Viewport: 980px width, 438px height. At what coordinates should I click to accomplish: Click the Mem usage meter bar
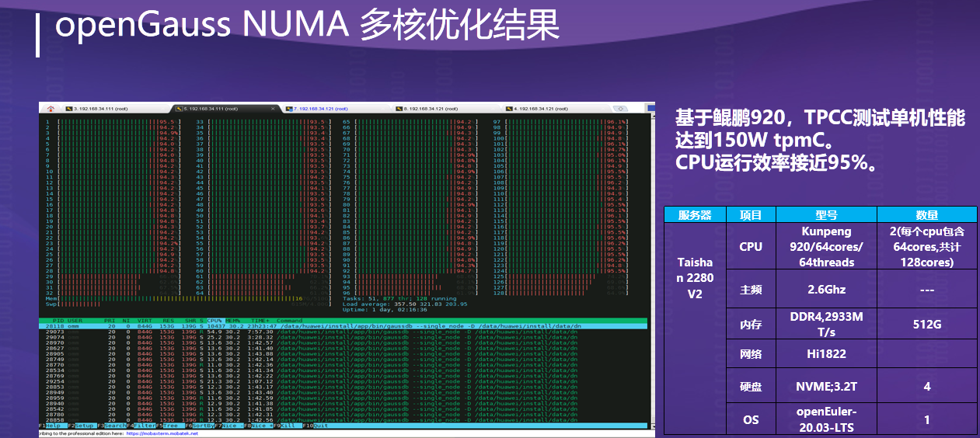pyautogui.click(x=189, y=297)
